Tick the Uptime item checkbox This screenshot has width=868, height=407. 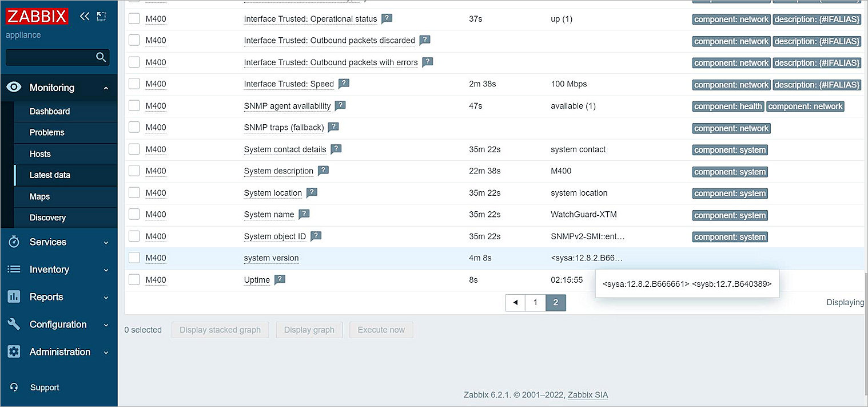click(134, 279)
